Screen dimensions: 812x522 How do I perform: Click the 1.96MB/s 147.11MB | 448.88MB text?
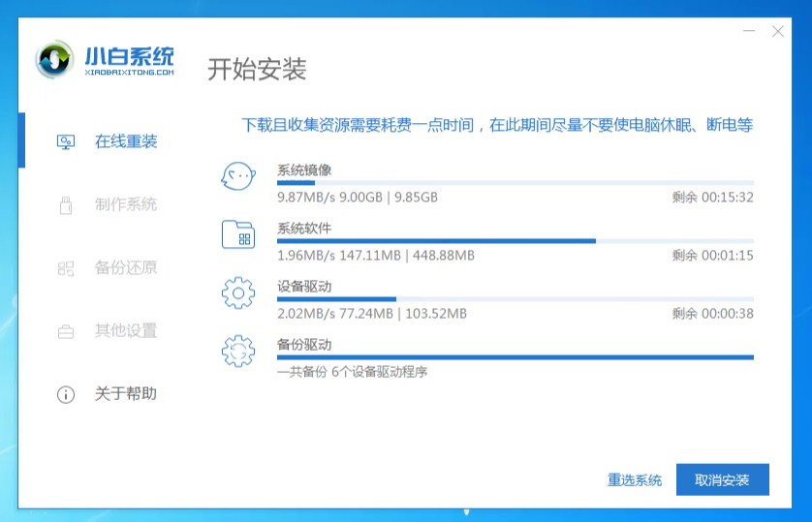376,256
